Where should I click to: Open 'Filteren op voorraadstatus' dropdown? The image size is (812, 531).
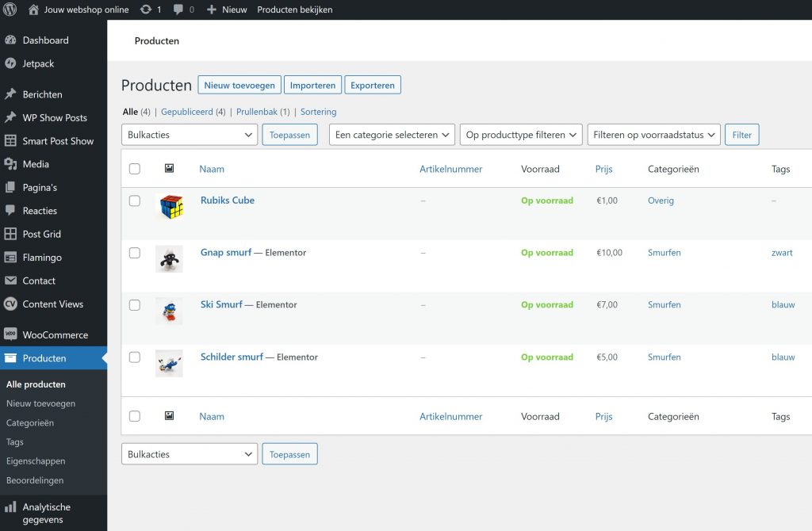click(x=653, y=135)
